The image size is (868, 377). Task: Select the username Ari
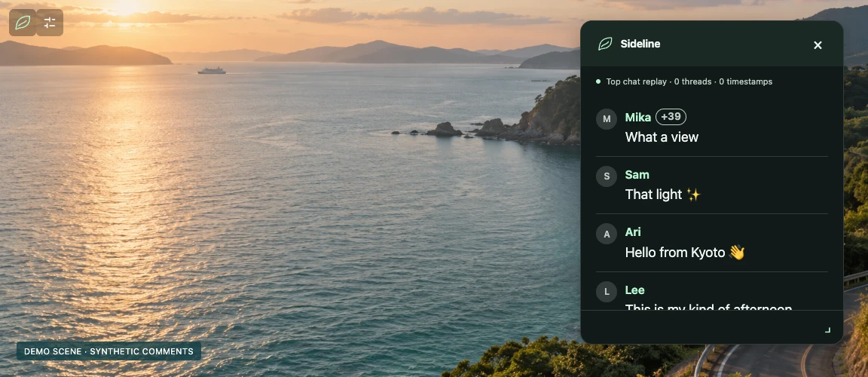(x=633, y=232)
